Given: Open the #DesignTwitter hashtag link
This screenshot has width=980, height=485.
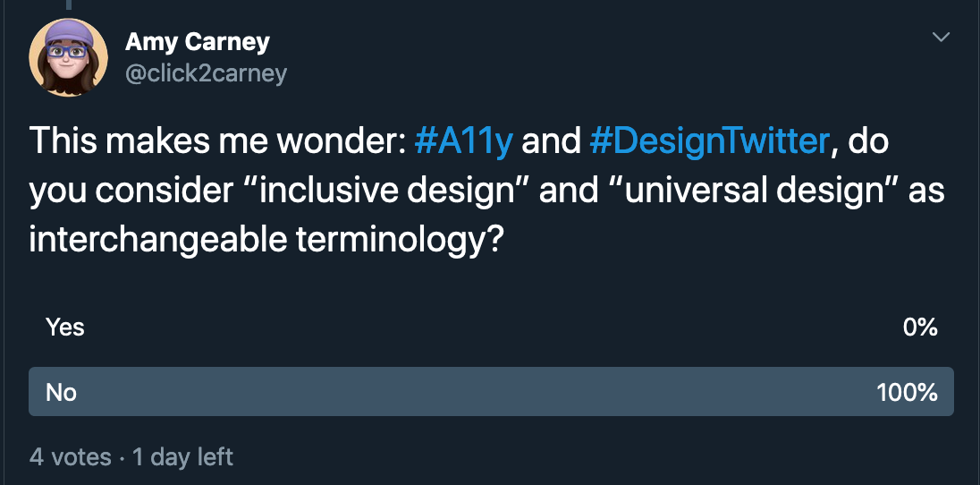Looking at the screenshot, I should pyautogui.click(x=709, y=142).
